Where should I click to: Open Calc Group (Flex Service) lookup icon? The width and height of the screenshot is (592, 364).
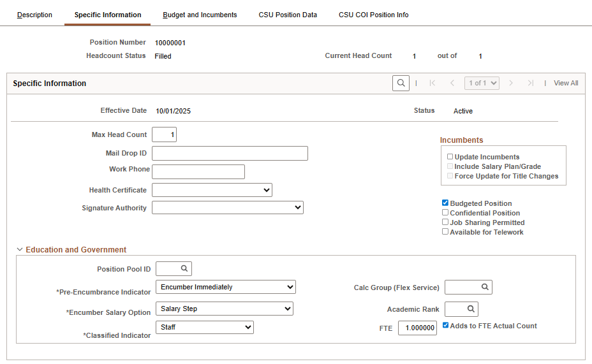pos(484,288)
